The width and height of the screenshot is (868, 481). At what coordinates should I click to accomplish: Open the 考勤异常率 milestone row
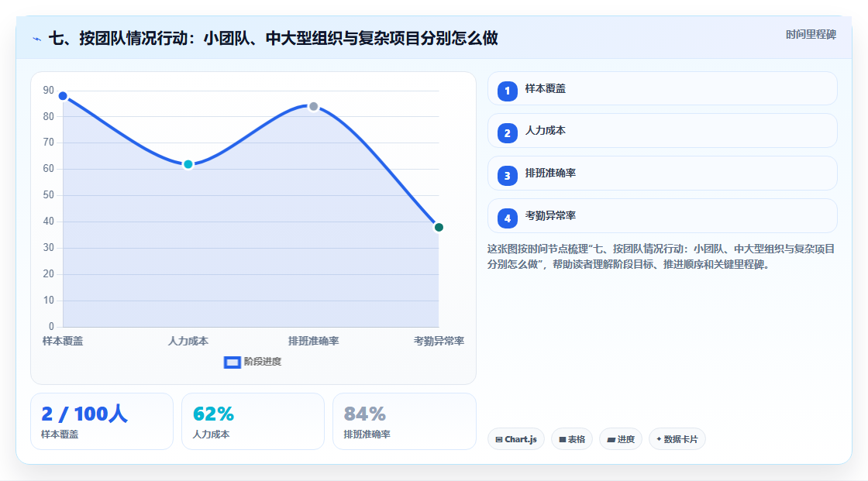(662, 216)
